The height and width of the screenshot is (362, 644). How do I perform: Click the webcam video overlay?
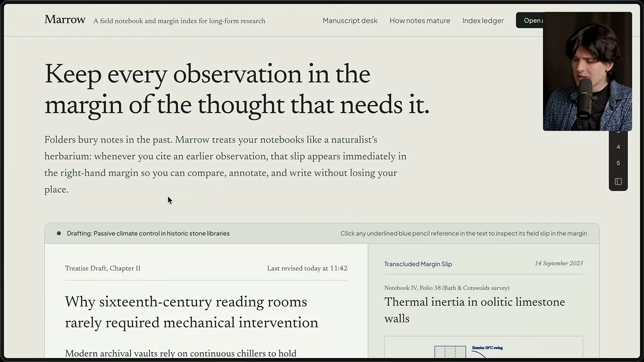point(587,71)
